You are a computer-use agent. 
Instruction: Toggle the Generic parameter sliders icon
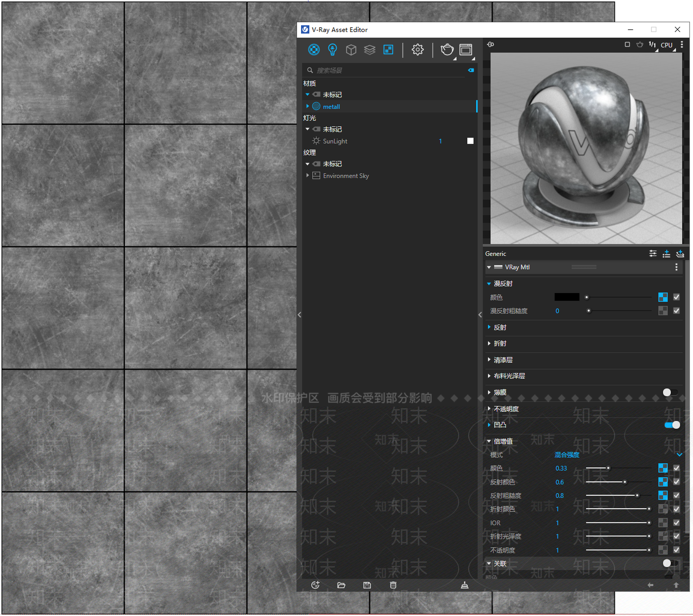(x=653, y=254)
